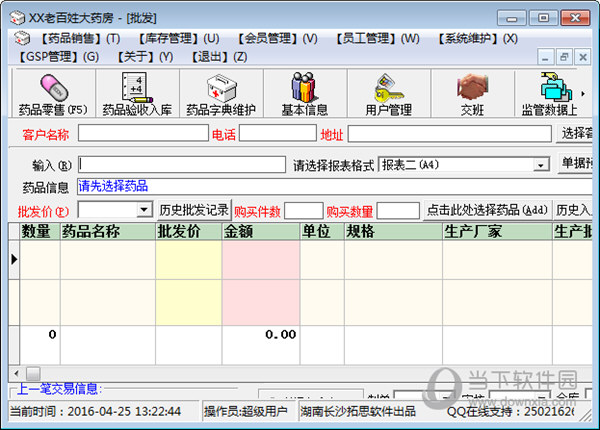Click left arrow of horizontal scrollbar
This screenshot has width=600, height=430.
(16, 373)
